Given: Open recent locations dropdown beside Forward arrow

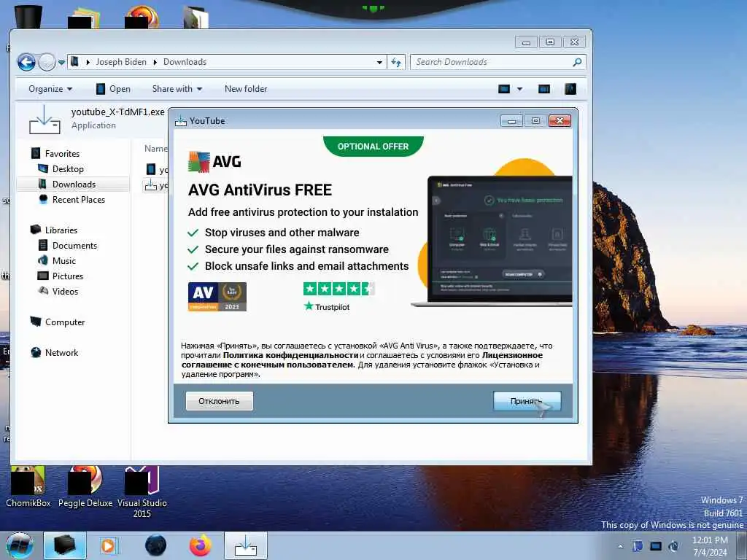Looking at the screenshot, I should pyautogui.click(x=61, y=63).
